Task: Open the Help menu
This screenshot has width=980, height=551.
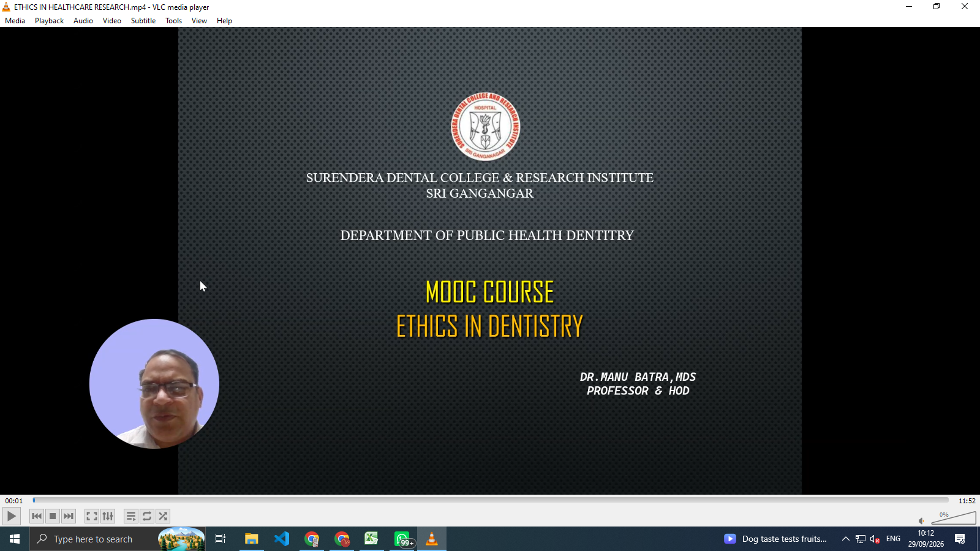Action: [224, 21]
